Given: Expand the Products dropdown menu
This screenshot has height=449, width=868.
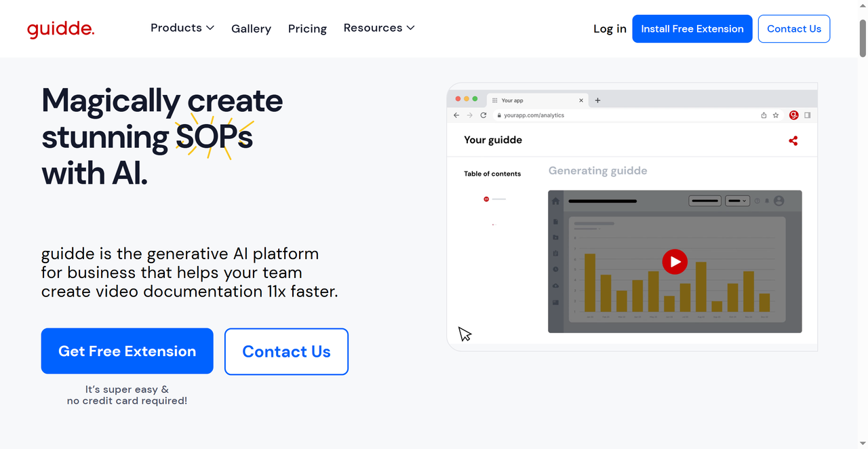Looking at the screenshot, I should click(182, 28).
